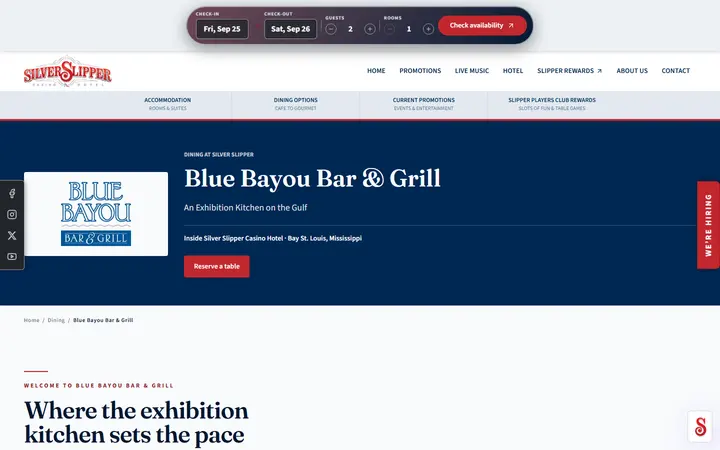
Task: Open the YouTube social icon
Action: [12, 257]
